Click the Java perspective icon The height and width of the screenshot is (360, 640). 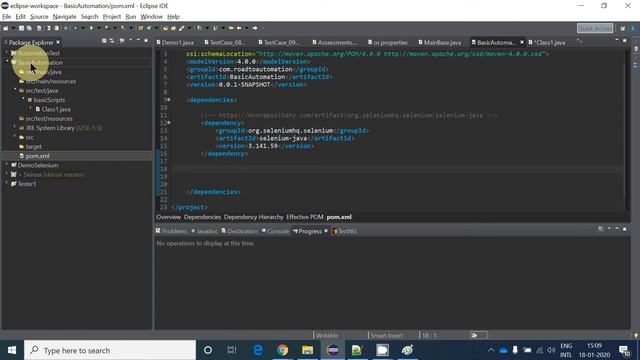click(x=633, y=28)
